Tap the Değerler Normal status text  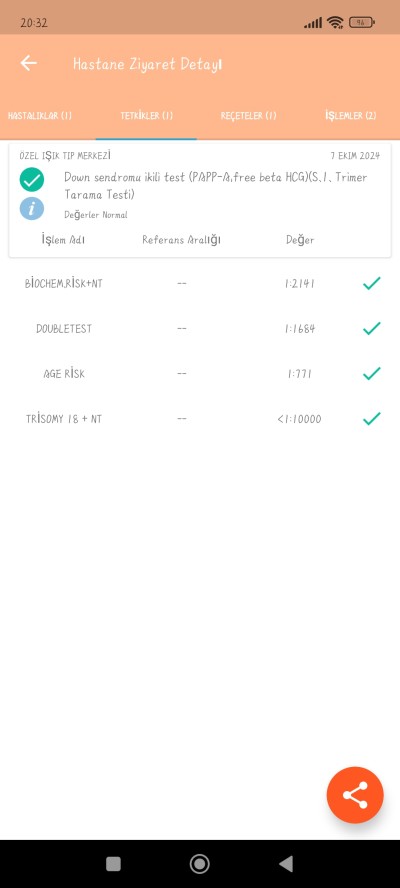click(95, 215)
